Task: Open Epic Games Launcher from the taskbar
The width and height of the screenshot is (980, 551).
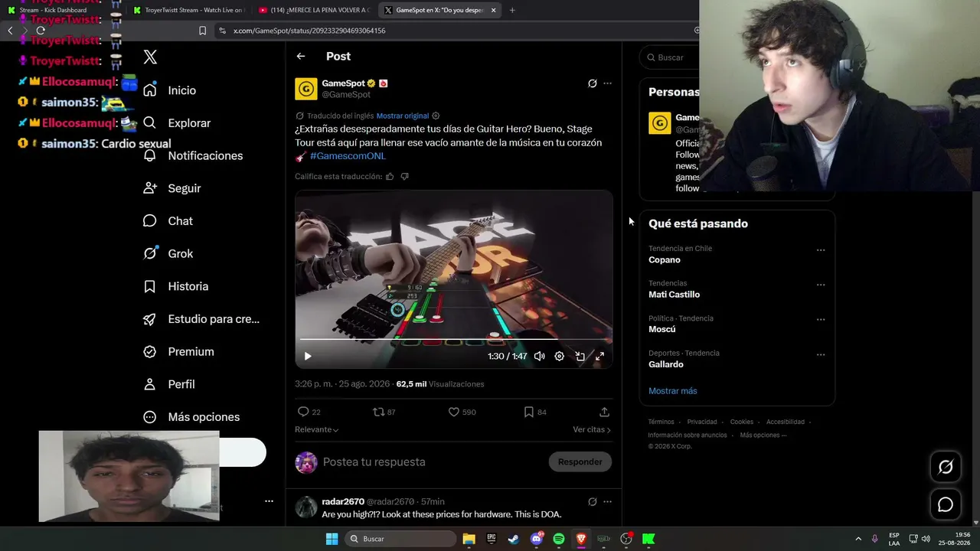Action: (492, 539)
